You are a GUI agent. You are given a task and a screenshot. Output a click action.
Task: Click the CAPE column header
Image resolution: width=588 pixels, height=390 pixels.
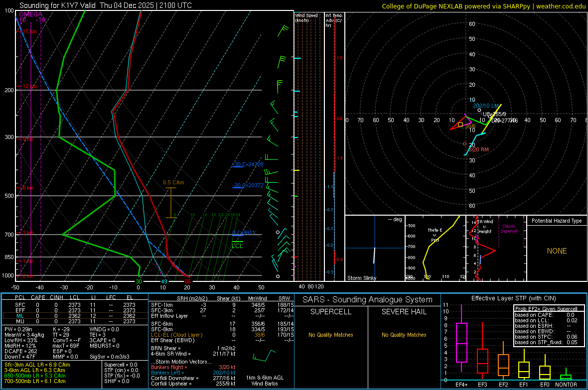[38, 297]
